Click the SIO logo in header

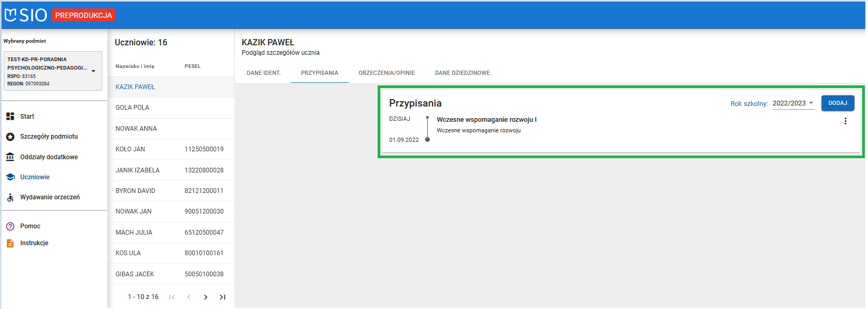click(25, 15)
